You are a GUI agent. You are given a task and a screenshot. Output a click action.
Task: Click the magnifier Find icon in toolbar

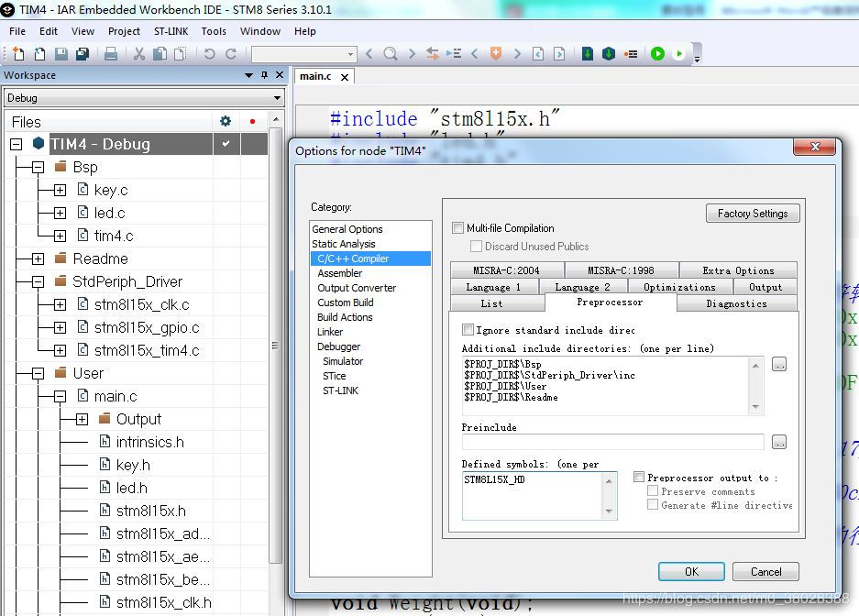coord(391,54)
